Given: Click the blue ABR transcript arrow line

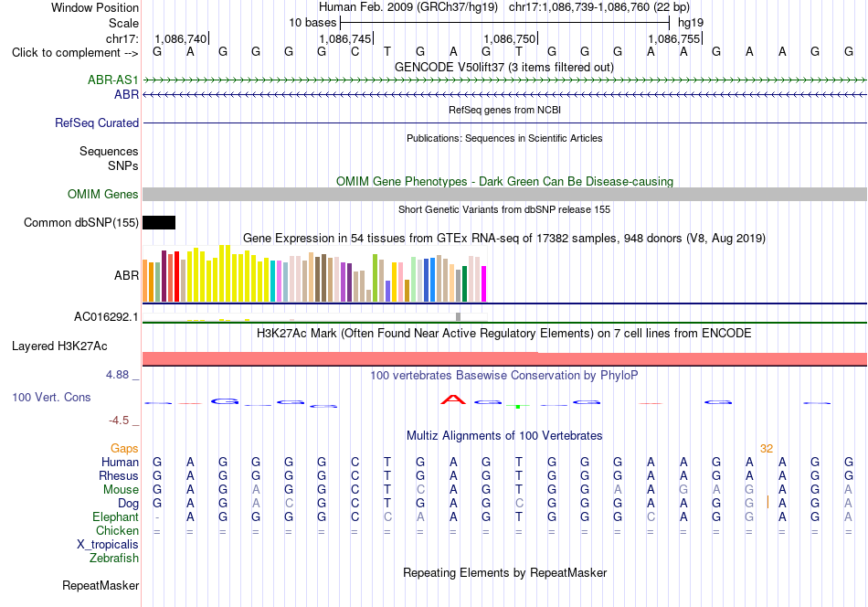Looking at the screenshot, I should [x=504, y=95].
